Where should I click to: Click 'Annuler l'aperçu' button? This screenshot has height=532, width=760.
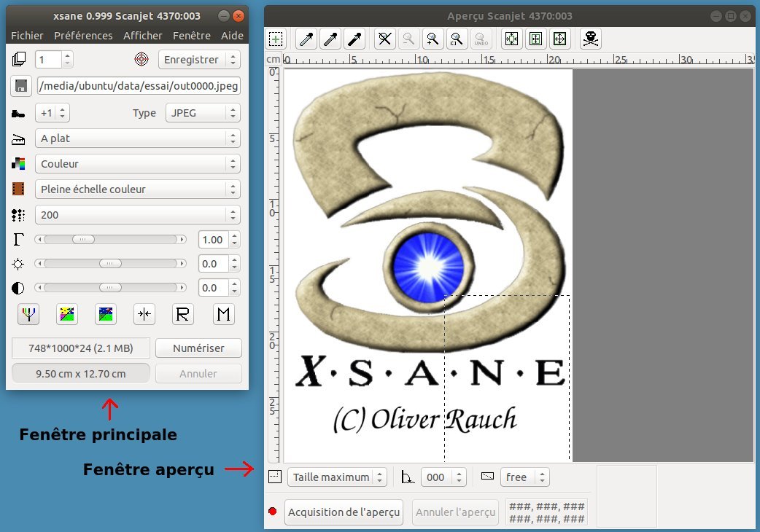(455, 512)
